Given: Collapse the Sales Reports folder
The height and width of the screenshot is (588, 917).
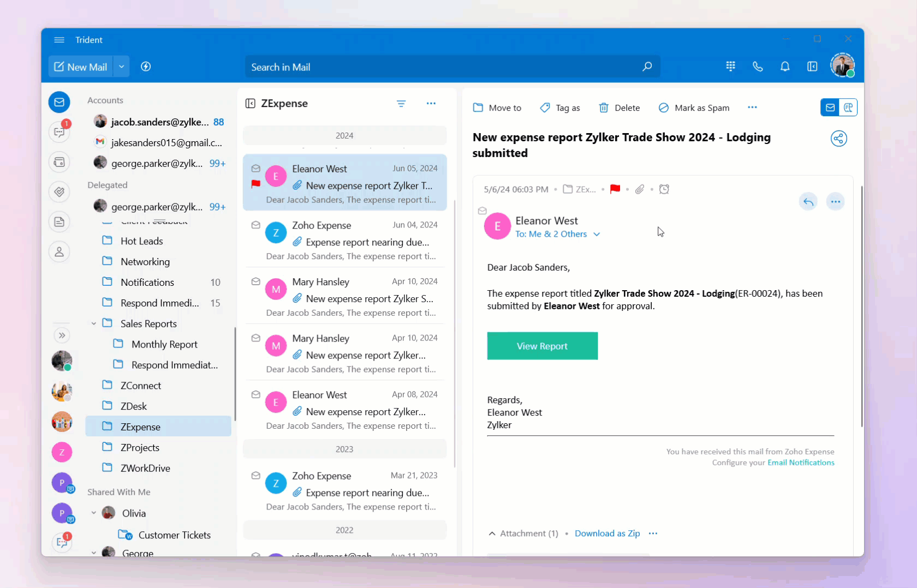Looking at the screenshot, I should tap(94, 324).
